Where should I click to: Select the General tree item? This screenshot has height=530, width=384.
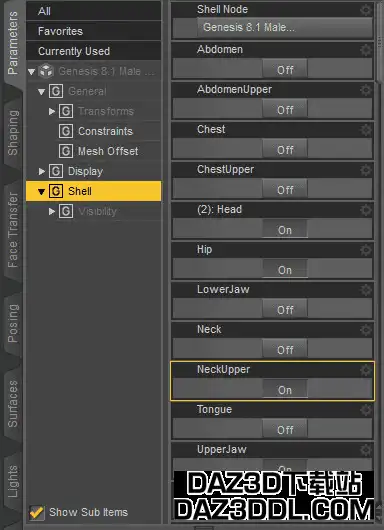(x=87, y=91)
